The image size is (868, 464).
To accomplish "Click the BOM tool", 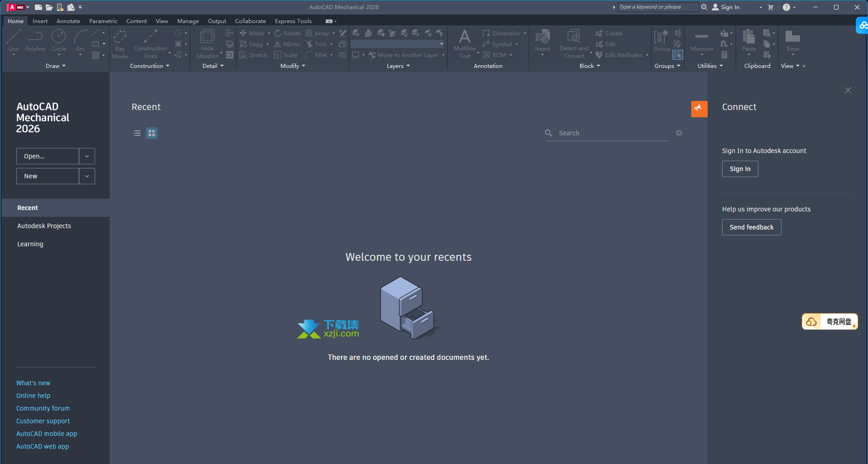I will 494,55.
